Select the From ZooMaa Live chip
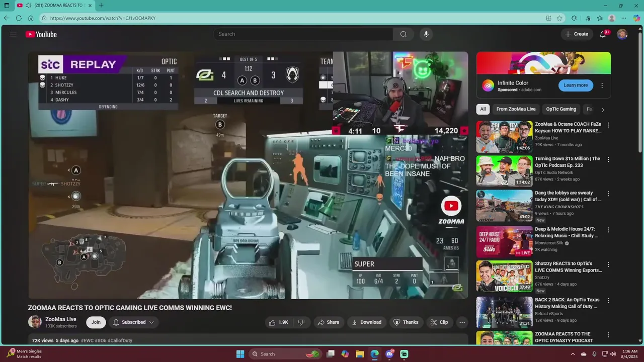This screenshot has height=362, width=644. [516, 109]
